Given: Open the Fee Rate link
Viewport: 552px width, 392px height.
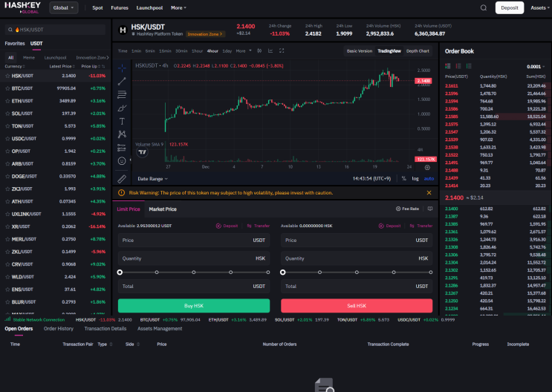Looking at the screenshot, I should [x=407, y=209].
